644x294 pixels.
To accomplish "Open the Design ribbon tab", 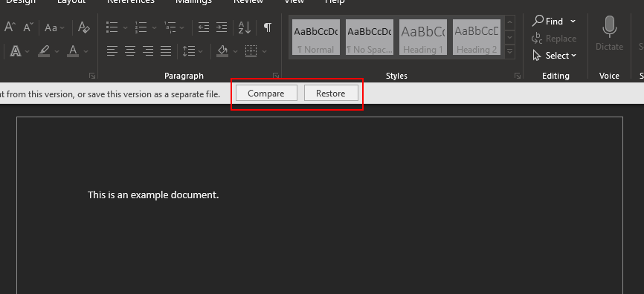I will click(21, 1).
